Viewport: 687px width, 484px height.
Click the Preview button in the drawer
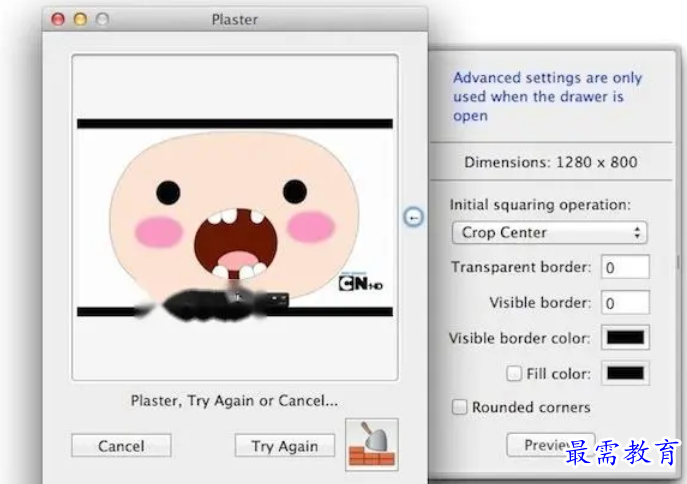pos(550,445)
